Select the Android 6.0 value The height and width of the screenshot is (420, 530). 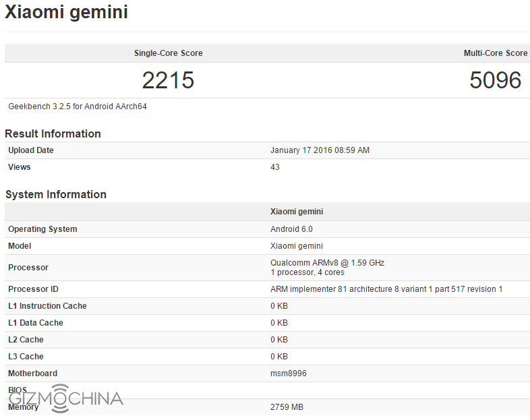pyautogui.click(x=291, y=229)
